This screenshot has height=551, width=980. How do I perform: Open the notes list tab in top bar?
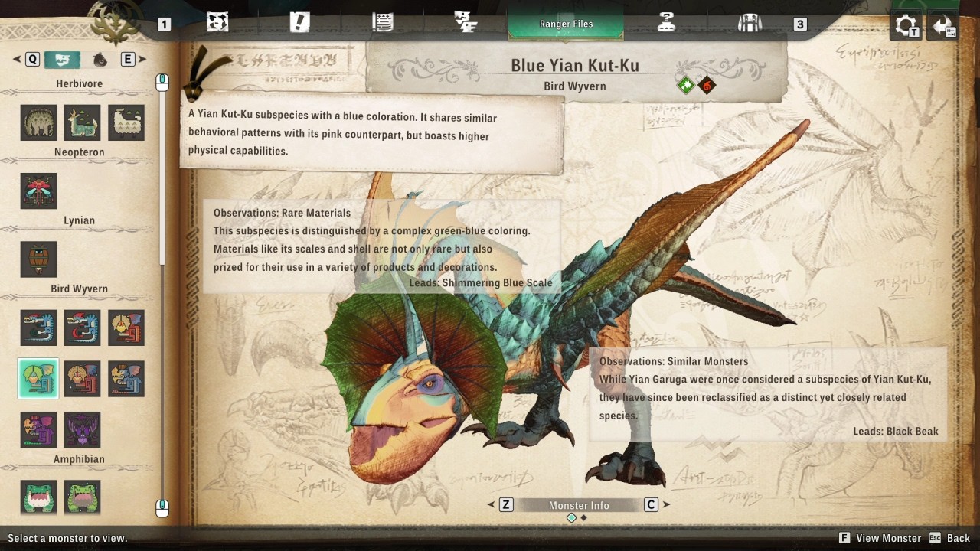pyautogui.click(x=383, y=23)
